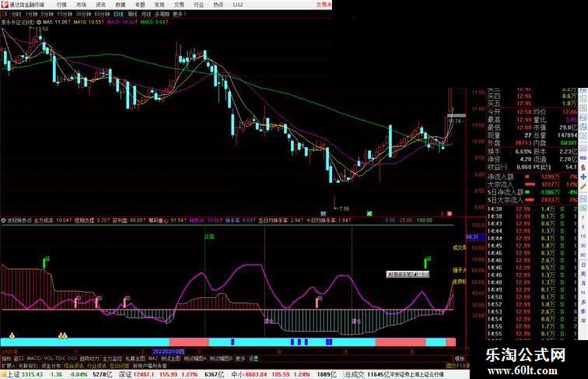Click the 14:53 trade tick row
The image size is (588, 379).
pyautogui.click(x=533, y=312)
